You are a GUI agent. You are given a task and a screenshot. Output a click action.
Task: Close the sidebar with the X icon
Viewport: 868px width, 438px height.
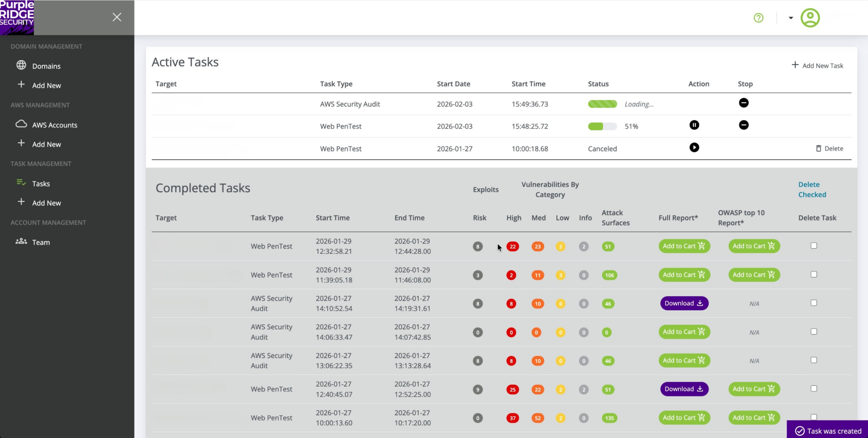pos(117,17)
